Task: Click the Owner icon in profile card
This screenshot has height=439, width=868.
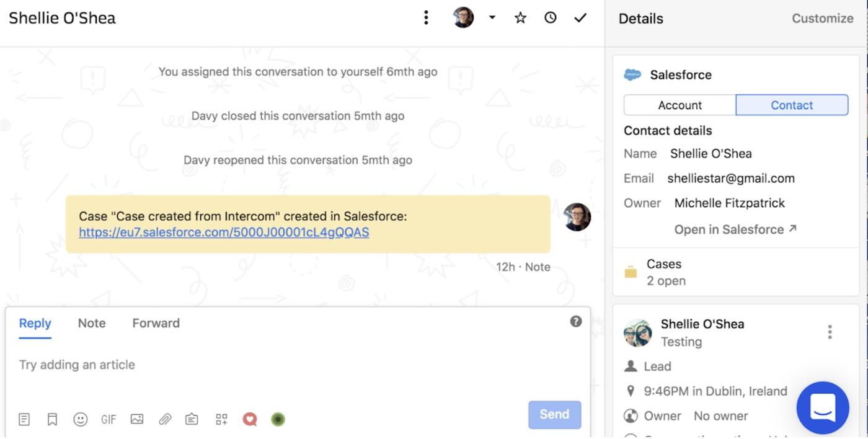Action: pyautogui.click(x=631, y=416)
